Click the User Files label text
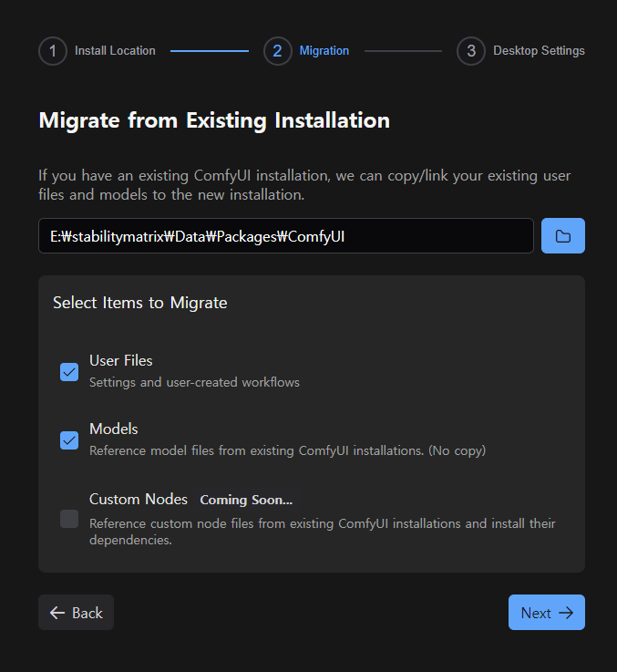This screenshot has height=672, width=617. click(x=121, y=360)
